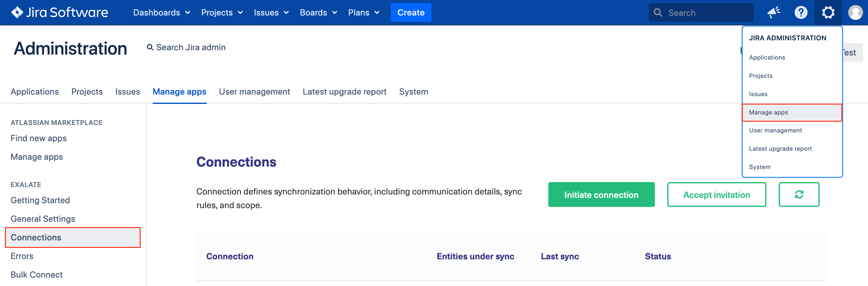Choose Projects in Jira Administration menu
This screenshot has height=286, width=868.
point(792,76)
